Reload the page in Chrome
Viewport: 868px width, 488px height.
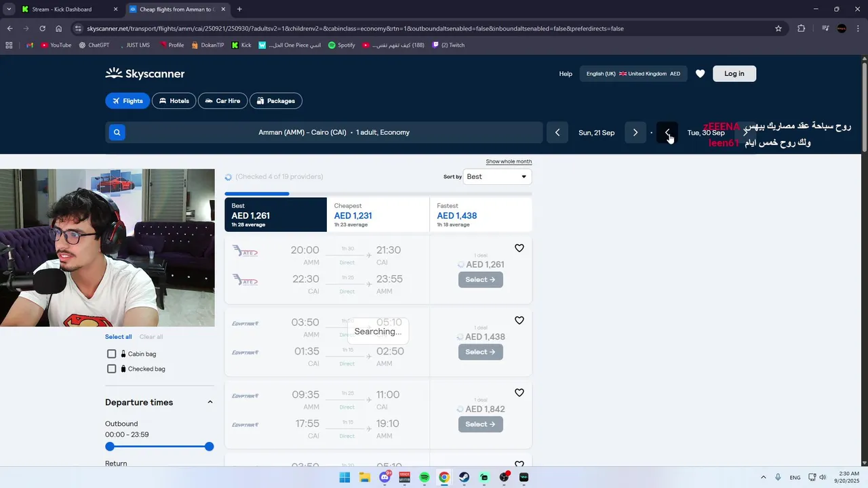pos(42,28)
